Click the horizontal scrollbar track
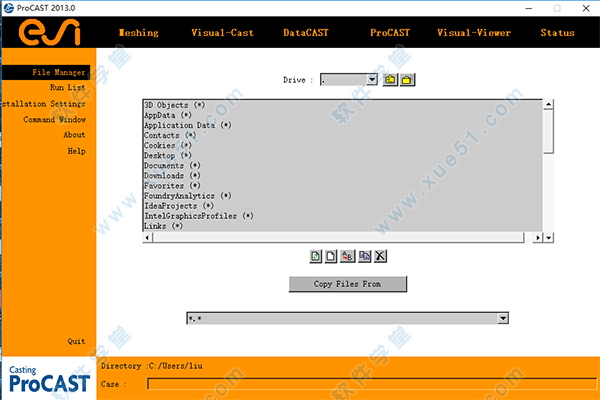 coord(338,238)
